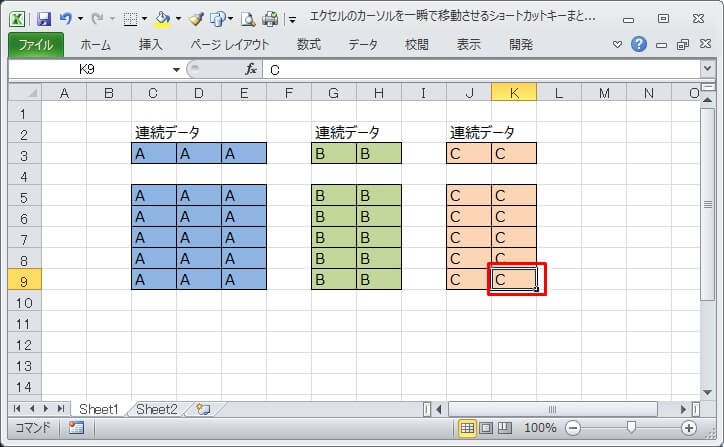Click the Fill Color paint bucket icon

[x=162, y=19]
